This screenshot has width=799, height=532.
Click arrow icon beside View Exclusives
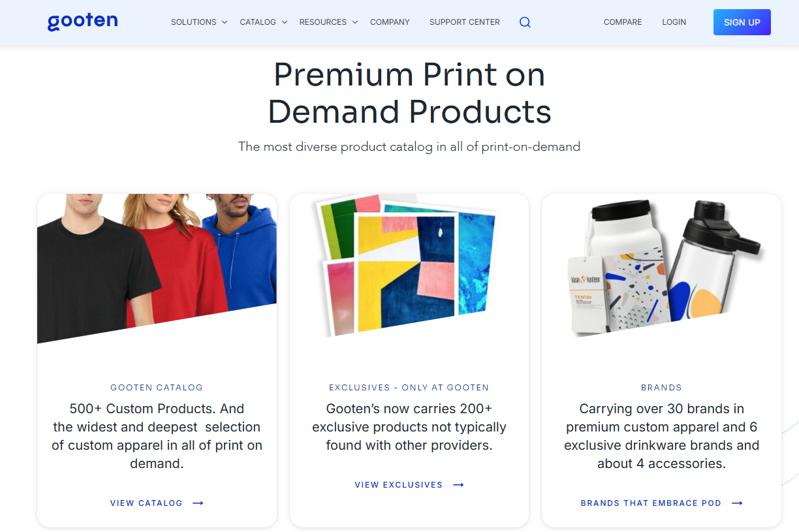coord(459,485)
